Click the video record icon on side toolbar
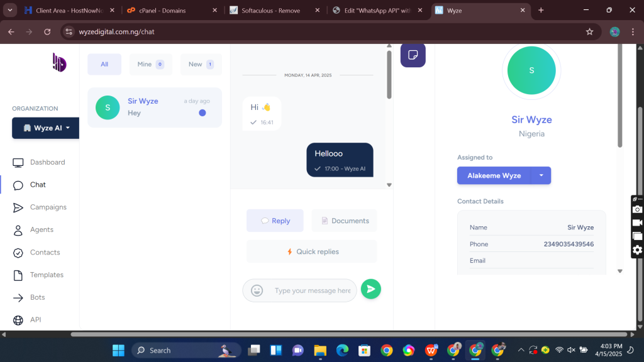The width and height of the screenshot is (644, 362). [x=638, y=223]
